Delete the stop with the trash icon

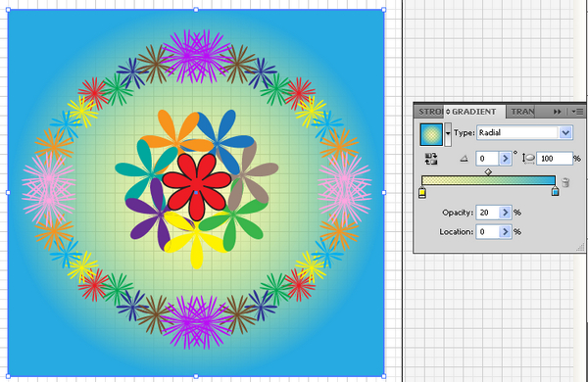565,182
